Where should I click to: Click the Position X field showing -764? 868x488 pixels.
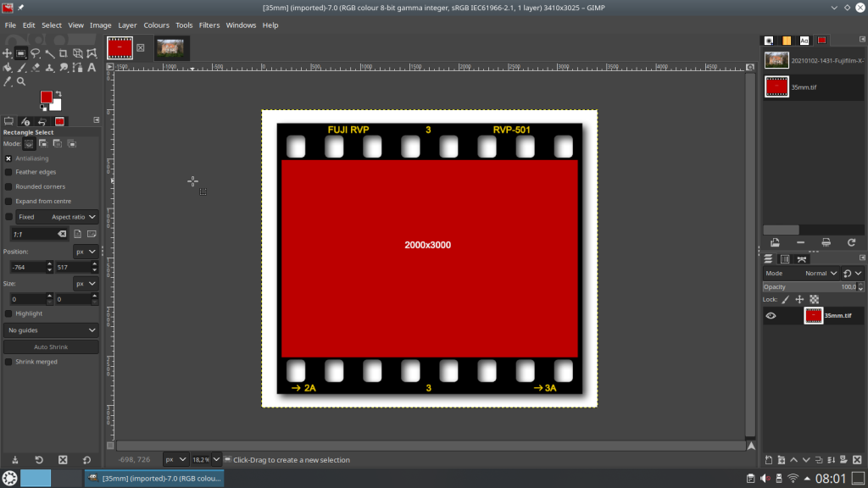pos(28,267)
